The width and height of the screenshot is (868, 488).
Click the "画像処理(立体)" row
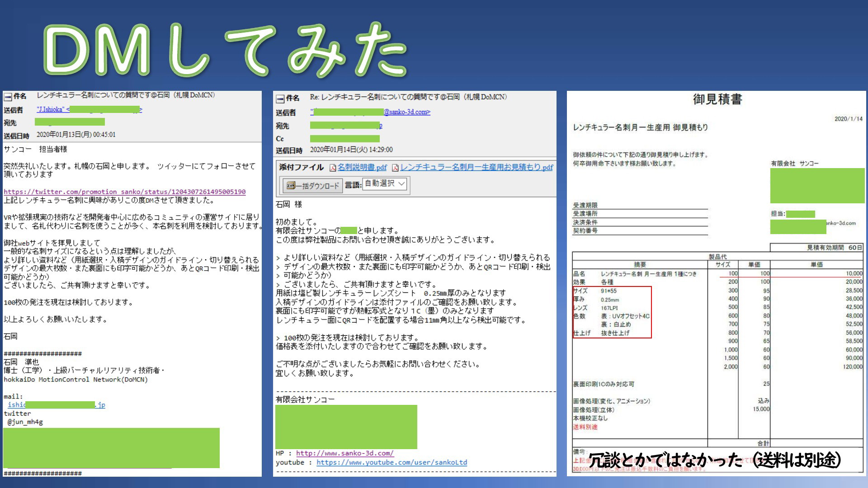[594, 410]
